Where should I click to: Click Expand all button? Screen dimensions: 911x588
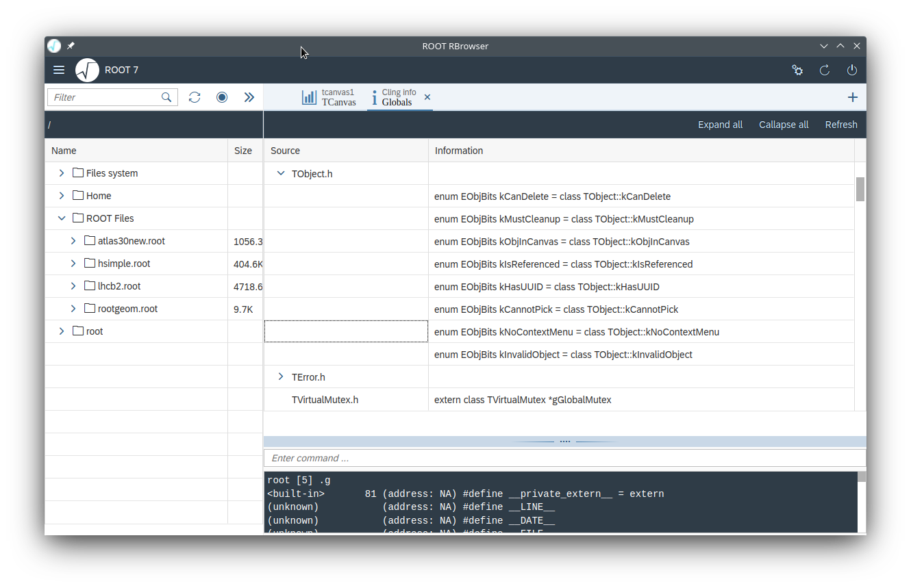point(720,125)
